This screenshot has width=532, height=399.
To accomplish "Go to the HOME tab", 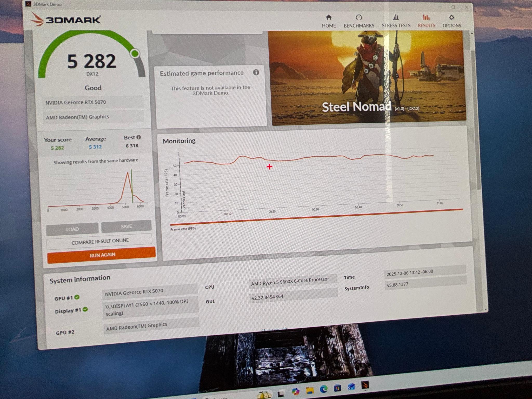I will point(329,21).
